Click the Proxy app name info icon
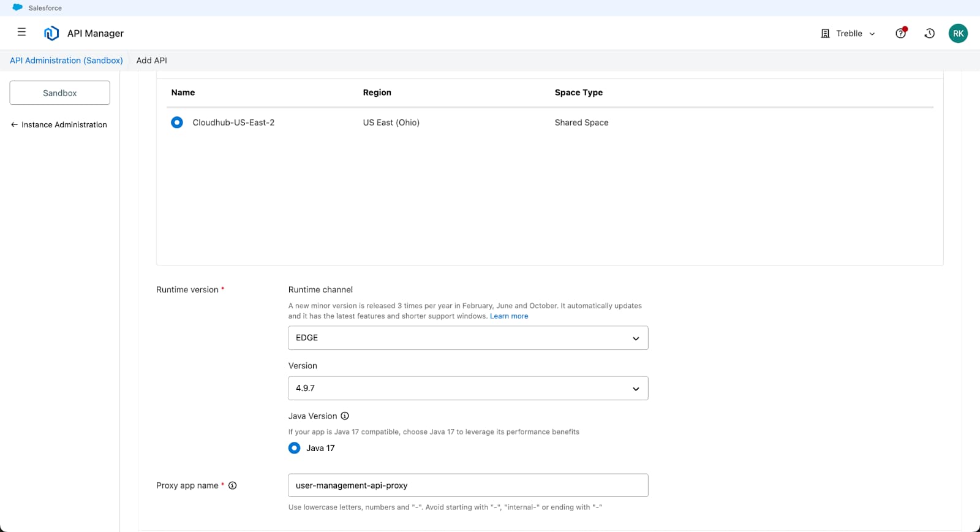The height and width of the screenshot is (532, 980). (233, 485)
